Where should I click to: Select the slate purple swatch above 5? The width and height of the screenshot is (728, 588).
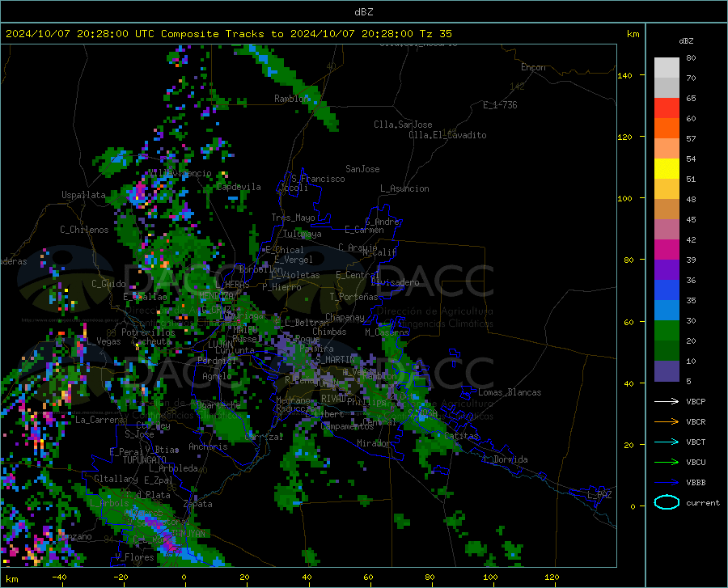click(667, 371)
